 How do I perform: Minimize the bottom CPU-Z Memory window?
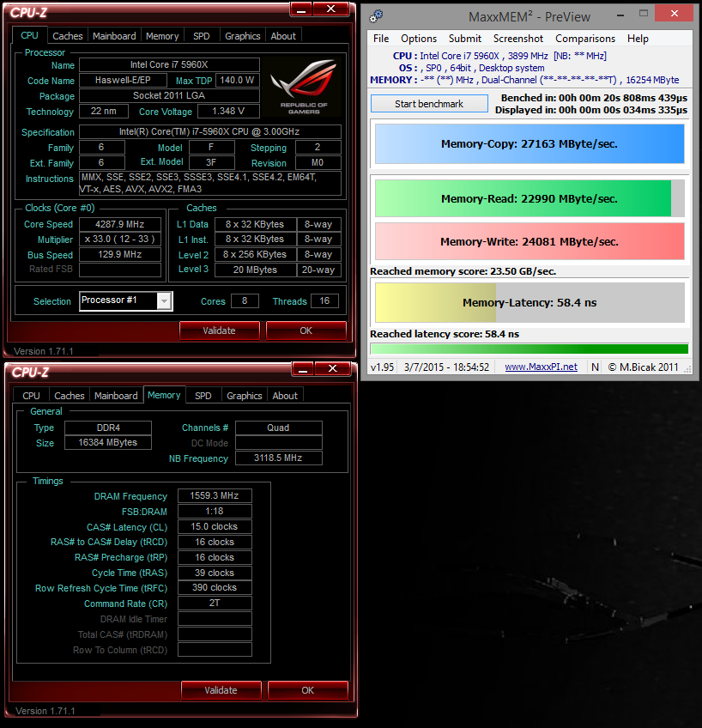[303, 369]
